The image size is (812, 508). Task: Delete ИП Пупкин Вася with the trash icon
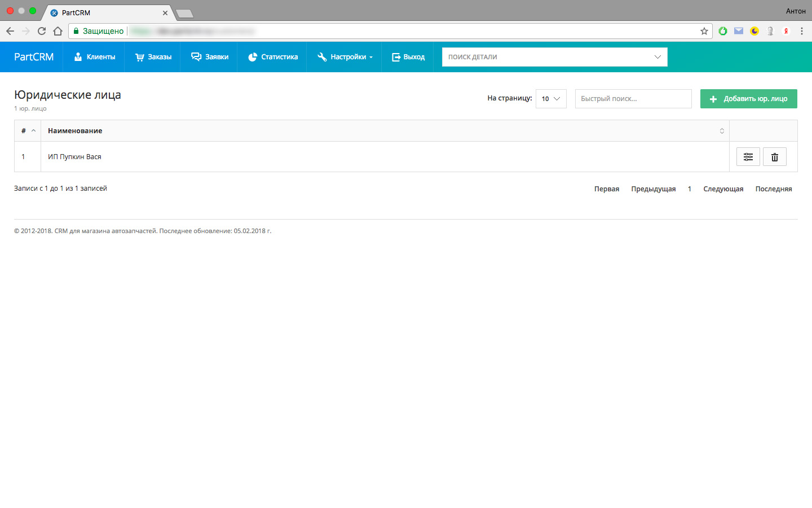coord(774,157)
